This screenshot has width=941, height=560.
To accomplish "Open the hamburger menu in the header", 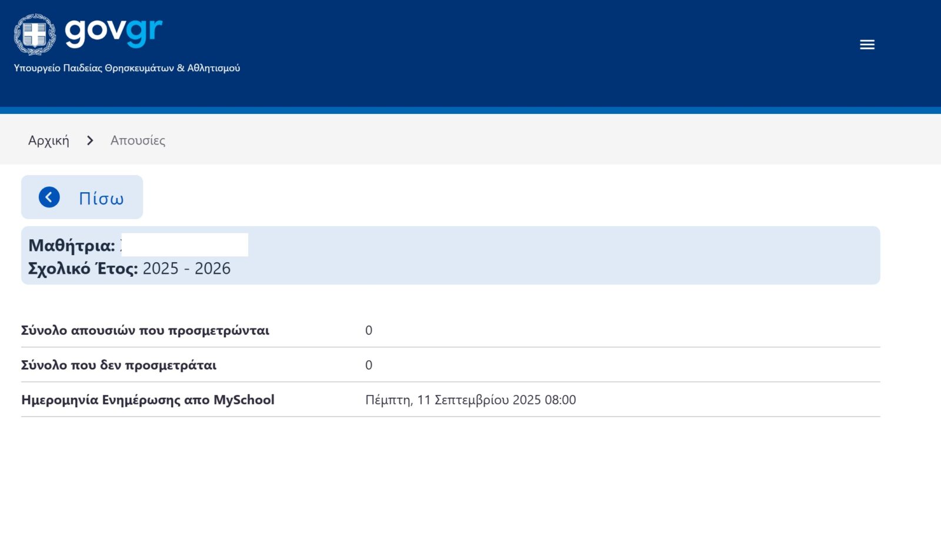I will coord(867,45).
